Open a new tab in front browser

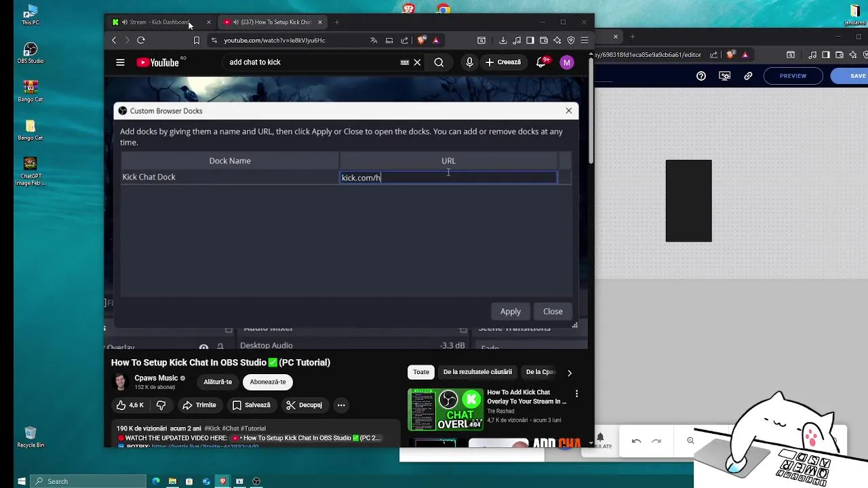pyautogui.click(x=337, y=22)
